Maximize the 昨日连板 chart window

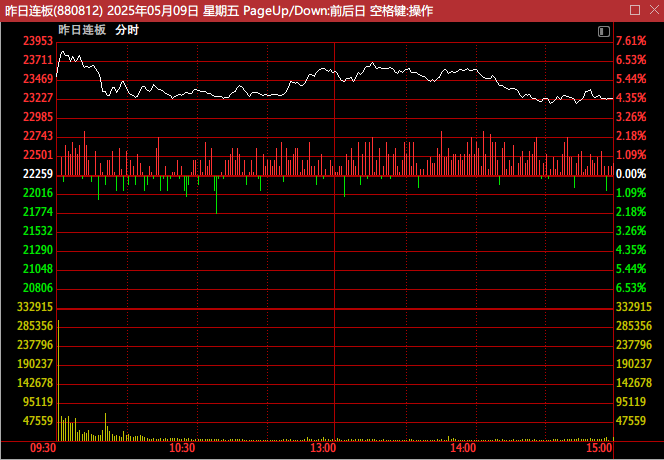click(x=635, y=10)
